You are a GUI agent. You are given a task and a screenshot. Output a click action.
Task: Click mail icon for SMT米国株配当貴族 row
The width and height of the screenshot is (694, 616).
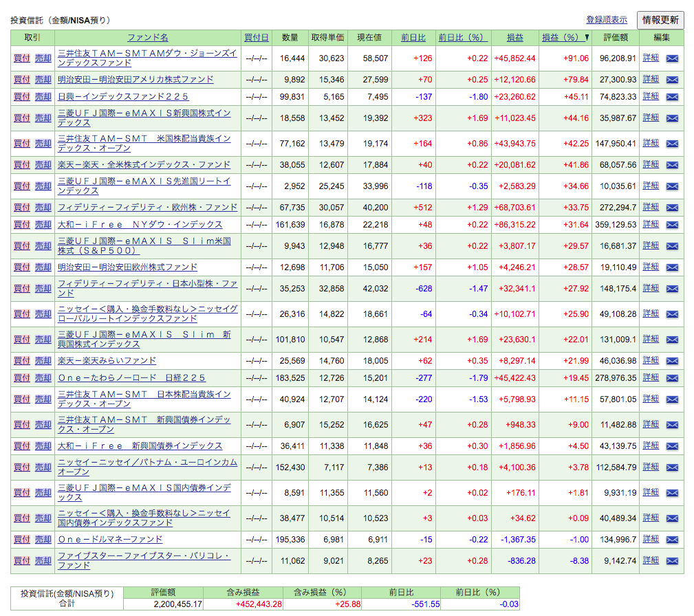pyautogui.click(x=672, y=144)
